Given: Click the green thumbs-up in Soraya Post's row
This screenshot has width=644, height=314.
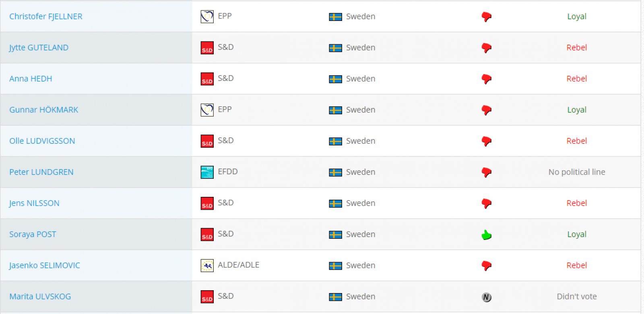Looking at the screenshot, I should point(487,235).
